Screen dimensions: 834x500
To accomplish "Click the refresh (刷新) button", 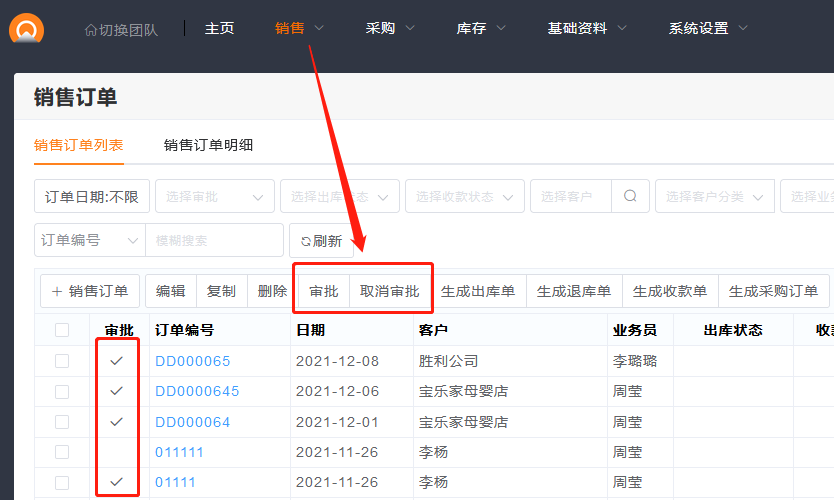I will tap(321, 241).
